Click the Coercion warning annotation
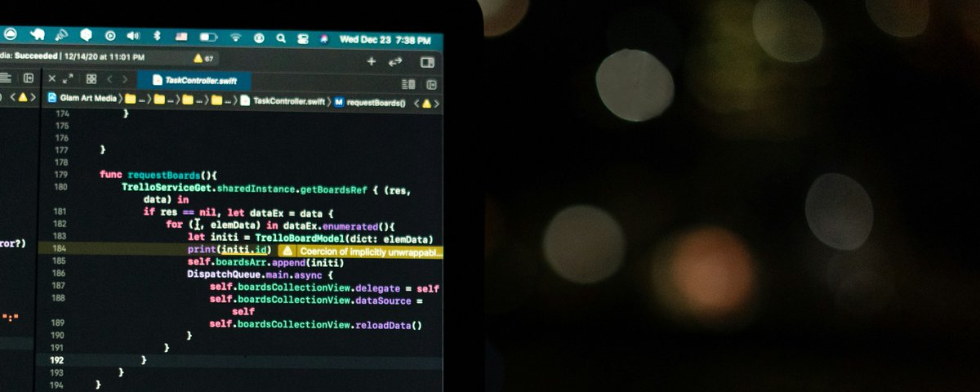Image resolution: width=980 pixels, height=392 pixels. click(x=360, y=252)
